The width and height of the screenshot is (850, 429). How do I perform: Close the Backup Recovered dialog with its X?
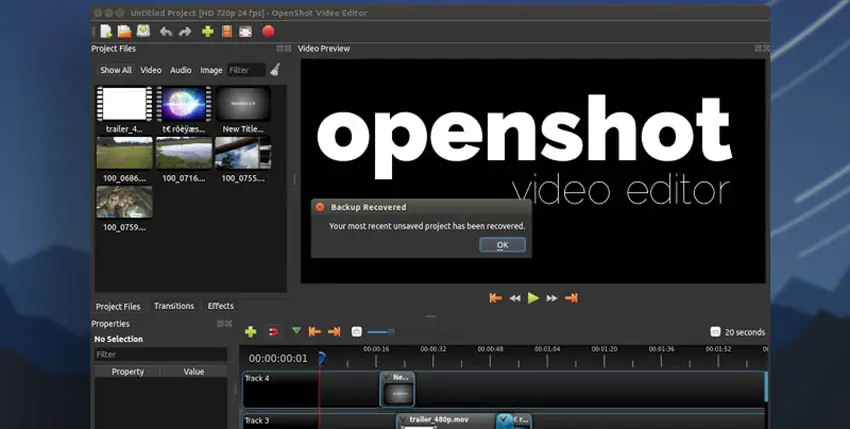[320, 207]
